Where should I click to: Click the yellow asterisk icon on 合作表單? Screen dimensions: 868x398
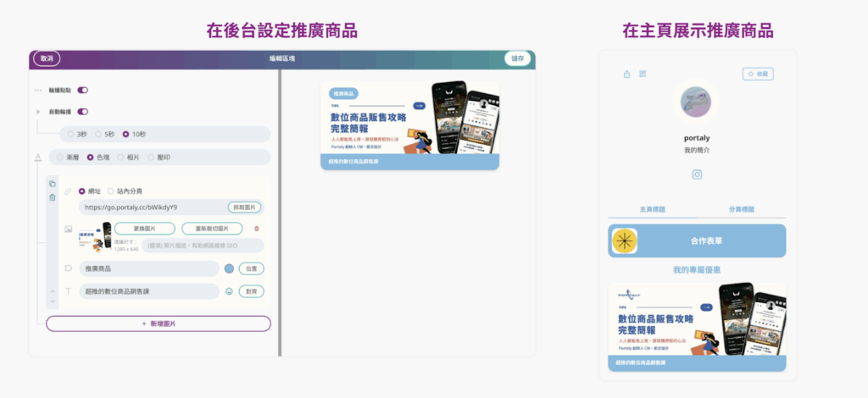click(626, 241)
